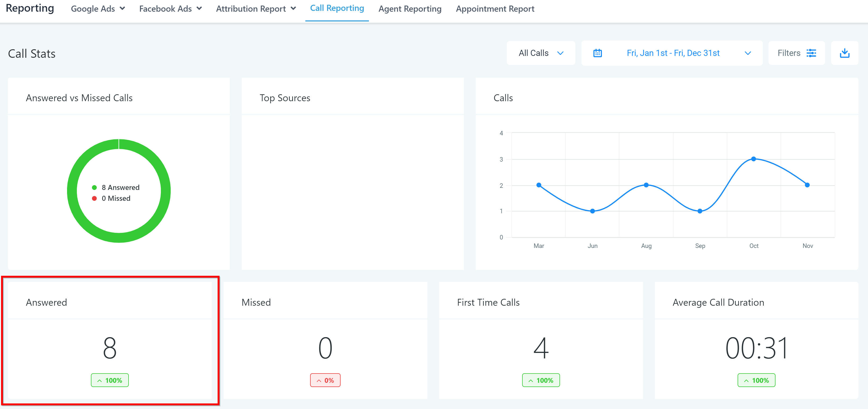The image size is (868, 409).
Task: Click the Oct data point on Calls chart
Action: pyautogui.click(x=754, y=159)
